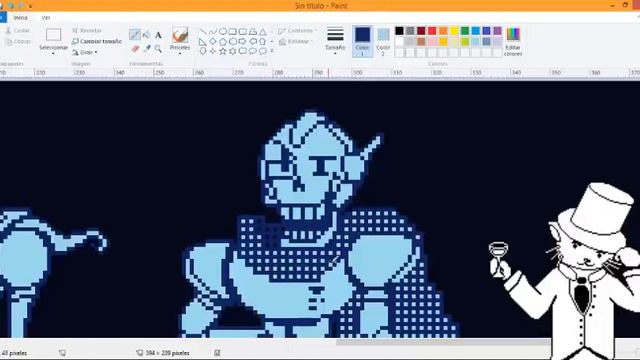Expand the Pinceles dropdown arrow
Image resolution: width=640 pixels, height=360 pixels.
point(180,54)
